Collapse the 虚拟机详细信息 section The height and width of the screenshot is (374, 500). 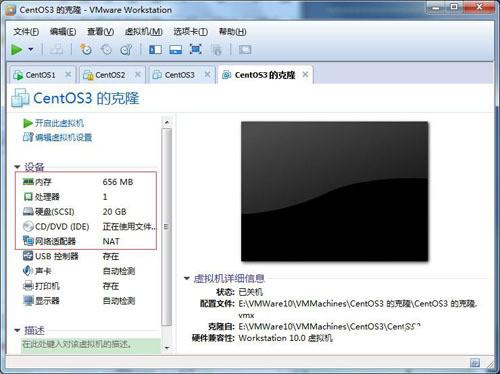tap(187, 278)
